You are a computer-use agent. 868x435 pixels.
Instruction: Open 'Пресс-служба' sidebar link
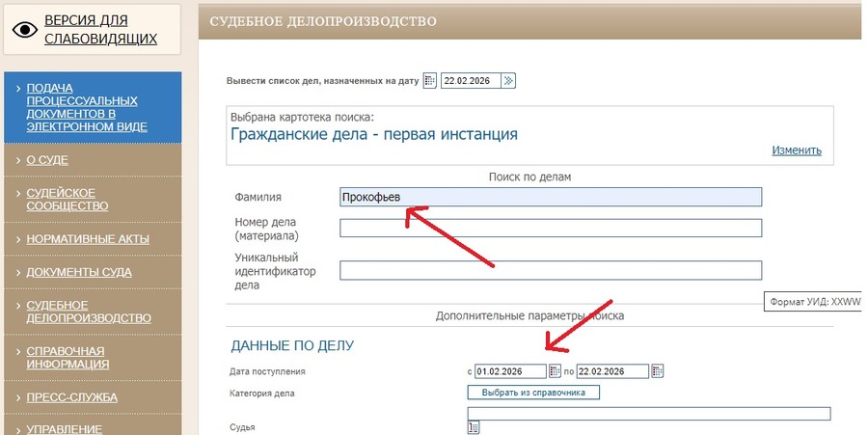(71, 397)
